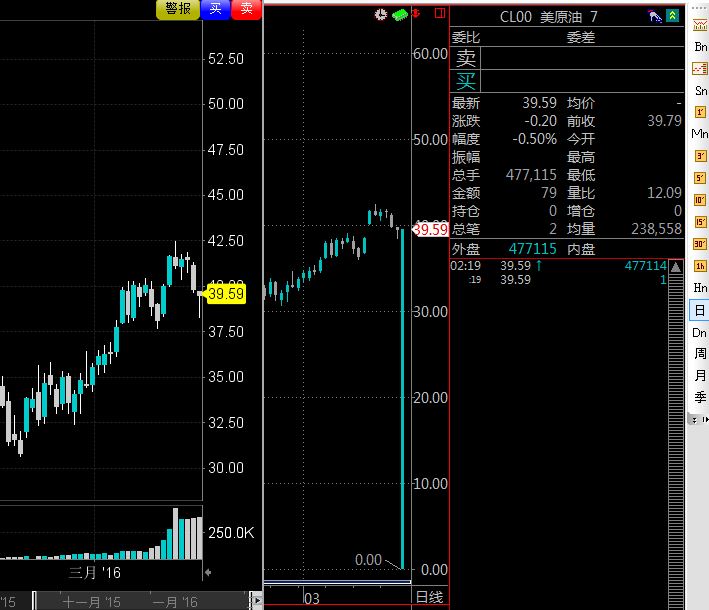Select the tick chart icon at toolbar top
Screen dimensions: 709x610
point(700,25)
